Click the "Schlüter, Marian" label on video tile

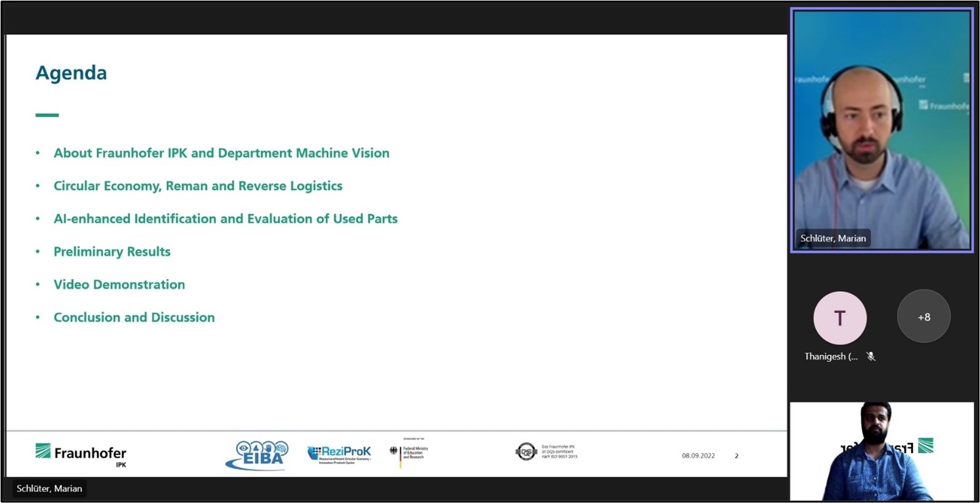(x=833, y=238)
